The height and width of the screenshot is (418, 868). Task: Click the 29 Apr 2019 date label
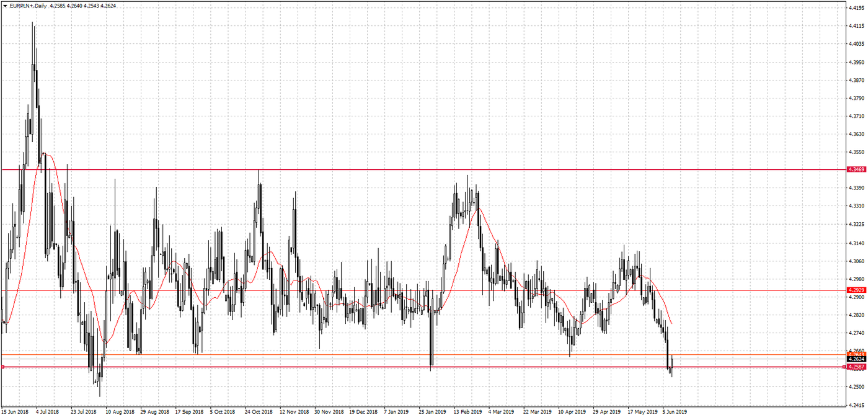click(606, 411)
